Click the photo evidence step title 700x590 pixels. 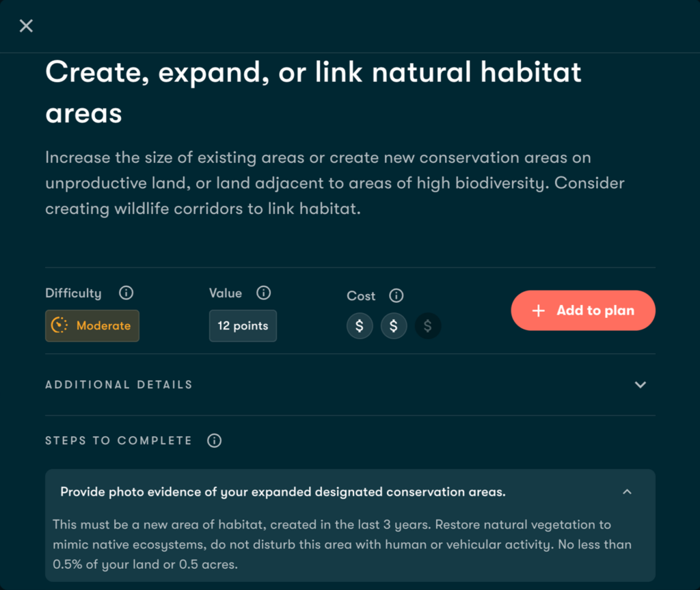click(x=283, y=492)
